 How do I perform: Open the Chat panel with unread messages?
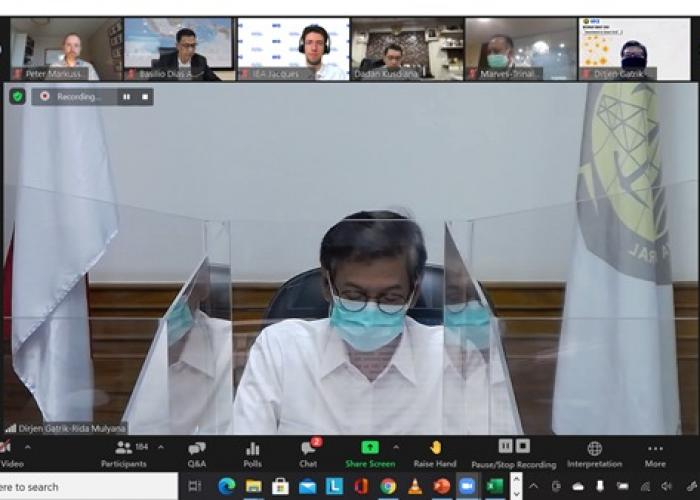(308, 452)
